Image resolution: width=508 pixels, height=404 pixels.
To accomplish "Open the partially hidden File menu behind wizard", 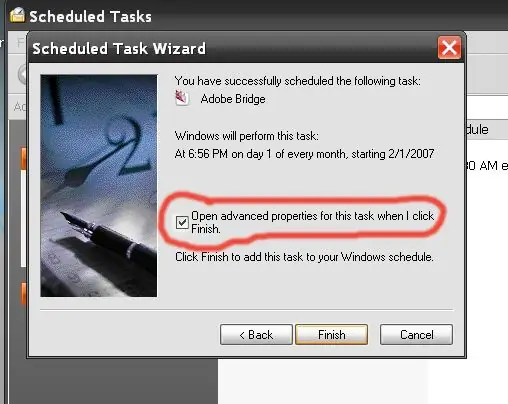I will pos(21,43).
